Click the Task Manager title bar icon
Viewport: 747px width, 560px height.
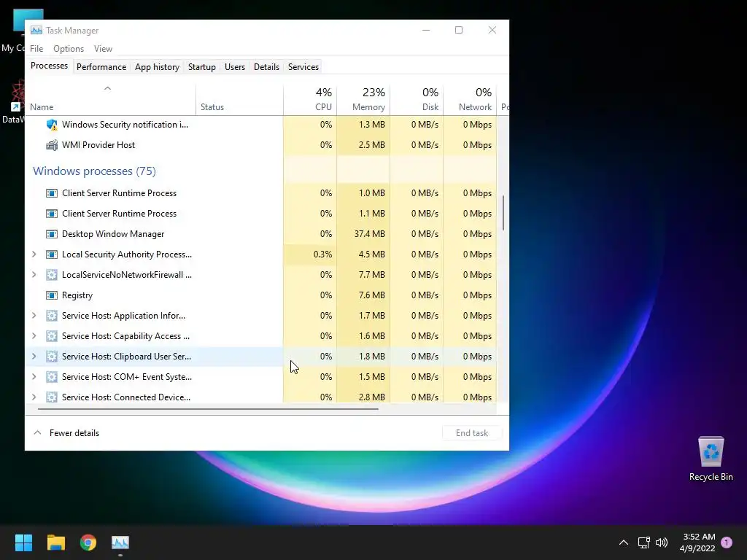pyautogui.click(x=36, y=30)
